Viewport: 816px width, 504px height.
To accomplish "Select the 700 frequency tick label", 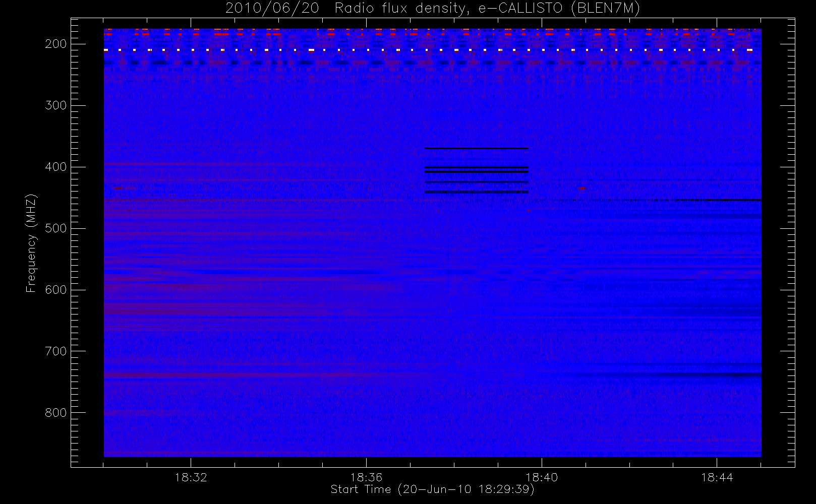I will point(56,351).
